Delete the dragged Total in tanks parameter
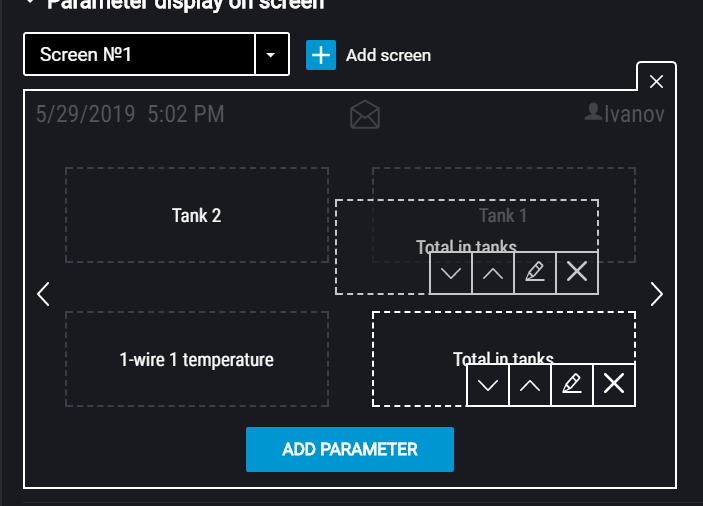 point(577,273)
